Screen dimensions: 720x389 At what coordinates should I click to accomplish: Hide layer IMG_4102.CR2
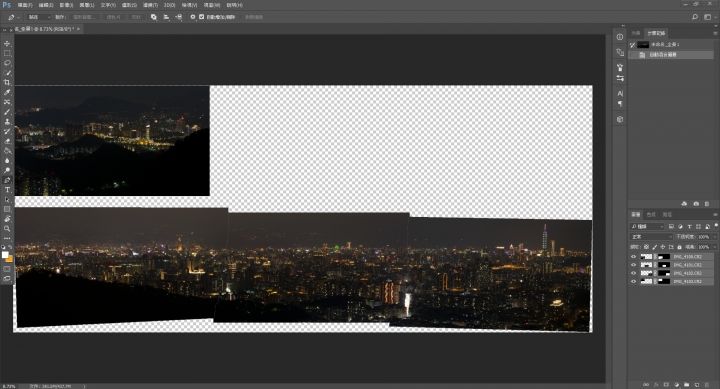coord(634,273)
